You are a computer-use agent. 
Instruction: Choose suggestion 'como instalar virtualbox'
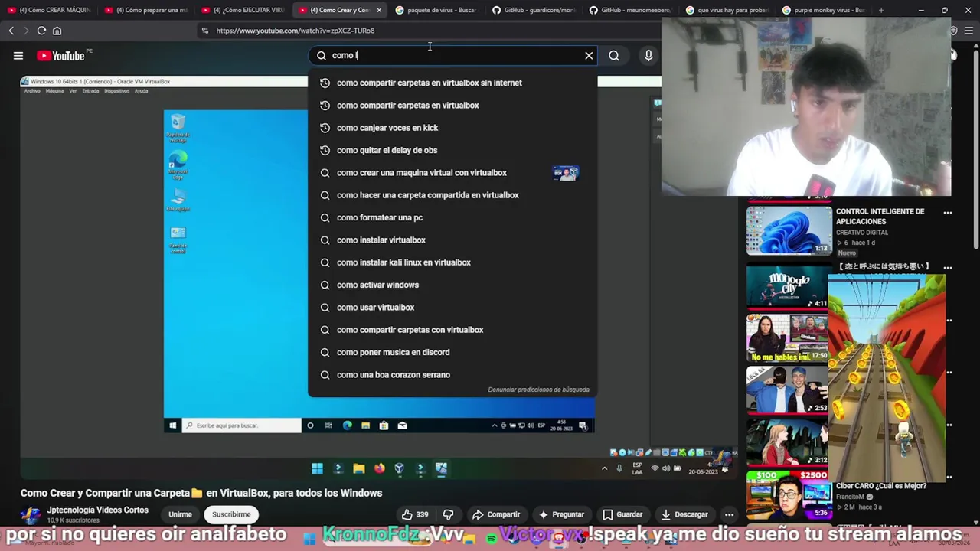pyautogui.click(x=452, y=240)
